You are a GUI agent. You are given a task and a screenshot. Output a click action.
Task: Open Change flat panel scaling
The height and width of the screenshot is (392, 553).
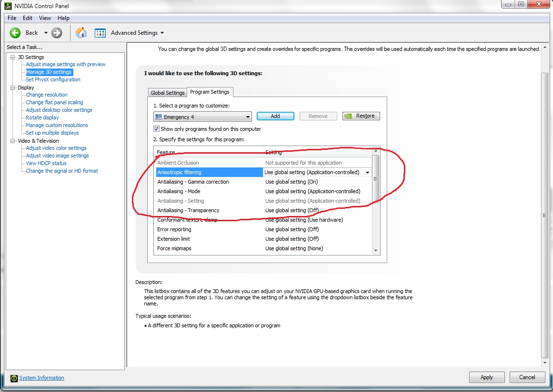point(54,102)
